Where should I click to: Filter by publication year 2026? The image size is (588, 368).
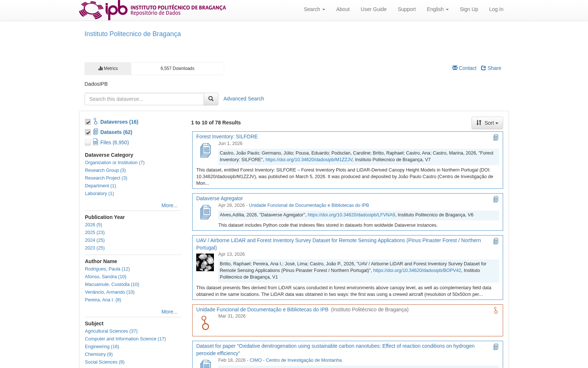click(x=93, y=225)
